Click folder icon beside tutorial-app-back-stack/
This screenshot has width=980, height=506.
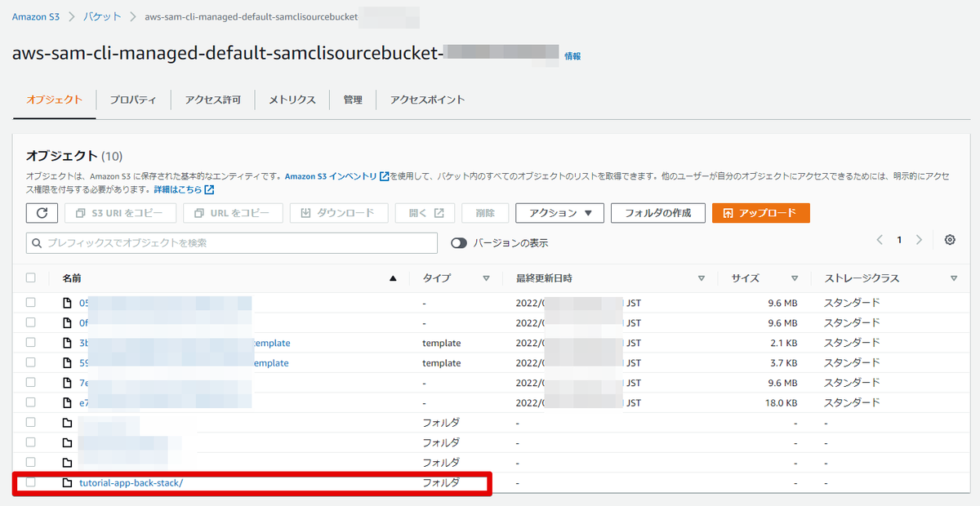click(x=68, y=482)
